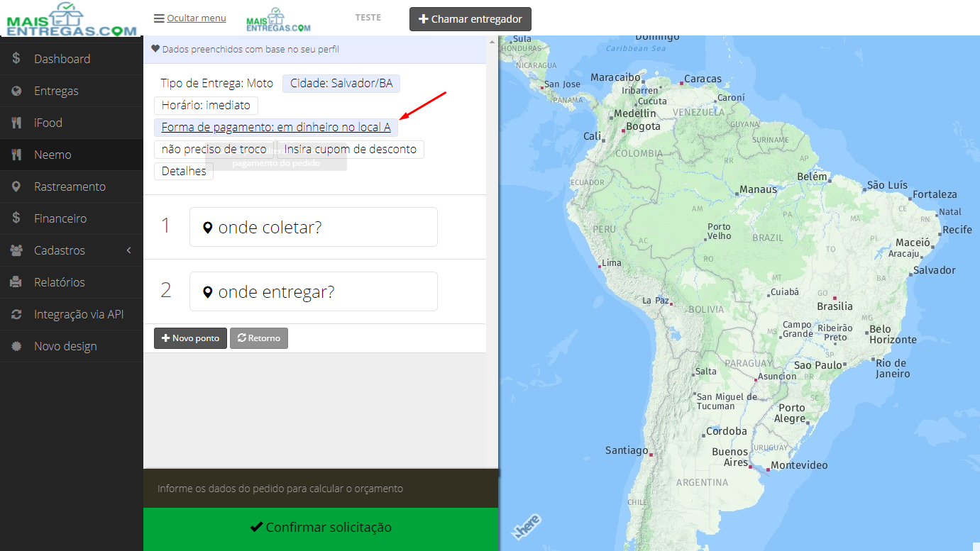This screenshot has width=980, height=551.
Task: Click the 'Informe os dados do pedido' message
Action: [280, 489]
